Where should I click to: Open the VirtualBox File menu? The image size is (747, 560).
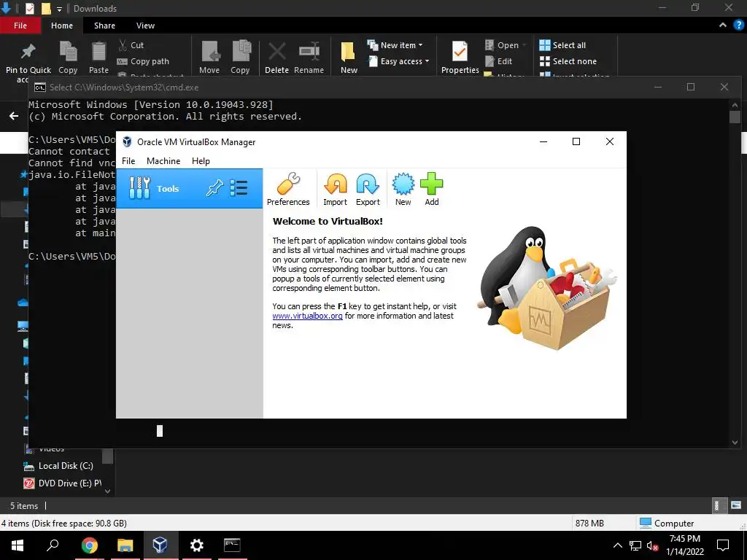tap(128, 161)
